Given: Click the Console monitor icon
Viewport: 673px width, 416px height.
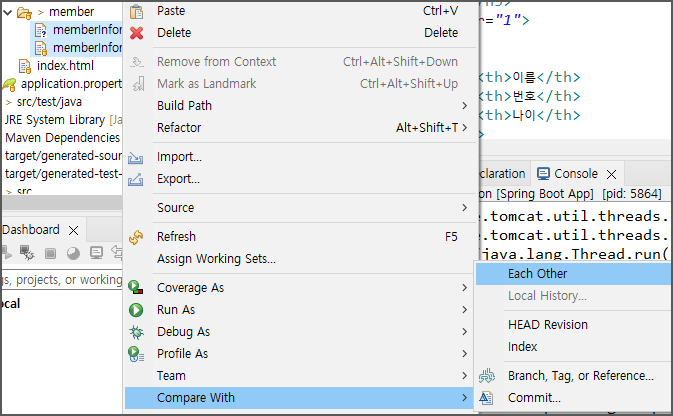Looking at the screenshot, I should (x=543, y=174).
